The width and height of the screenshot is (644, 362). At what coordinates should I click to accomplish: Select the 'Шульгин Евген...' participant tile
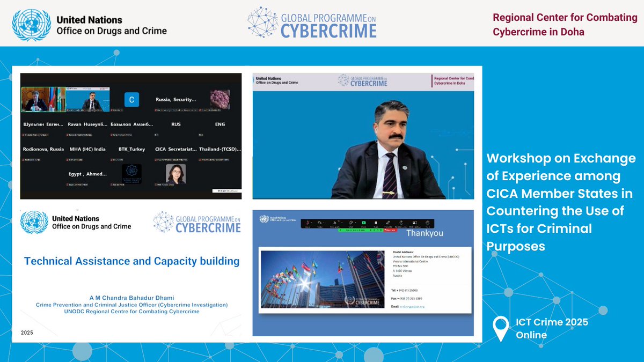coord(43,125)
